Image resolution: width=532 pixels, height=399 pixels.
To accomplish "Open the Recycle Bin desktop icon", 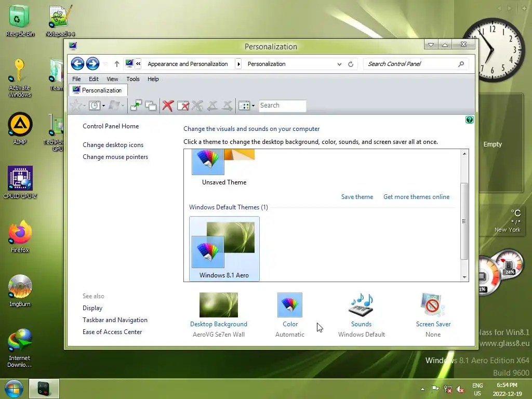I will [x=20, y=20].
